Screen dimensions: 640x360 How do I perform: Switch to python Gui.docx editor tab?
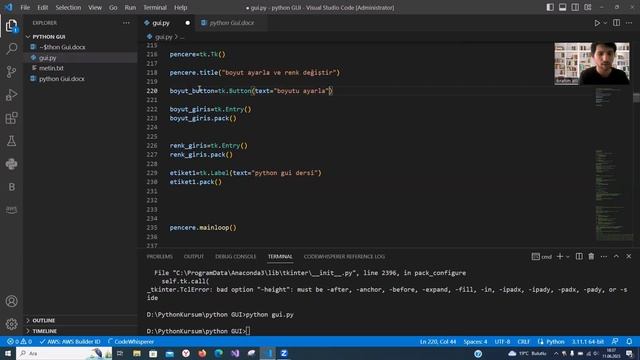click(232, 23)
